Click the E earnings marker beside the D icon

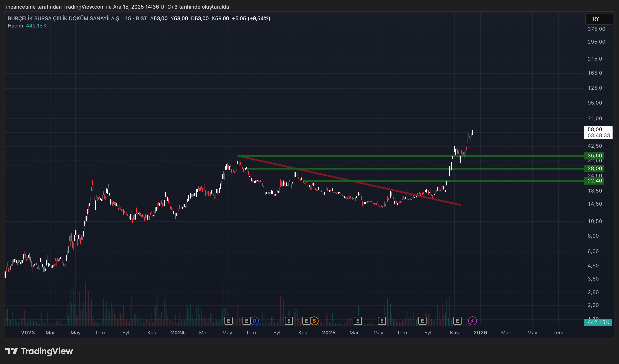246,321
